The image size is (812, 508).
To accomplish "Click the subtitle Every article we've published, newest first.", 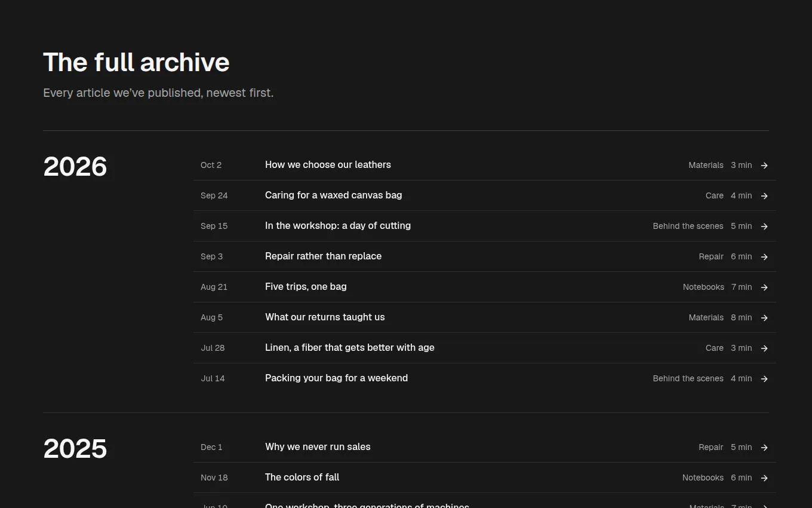I will [x=158, y=93].
